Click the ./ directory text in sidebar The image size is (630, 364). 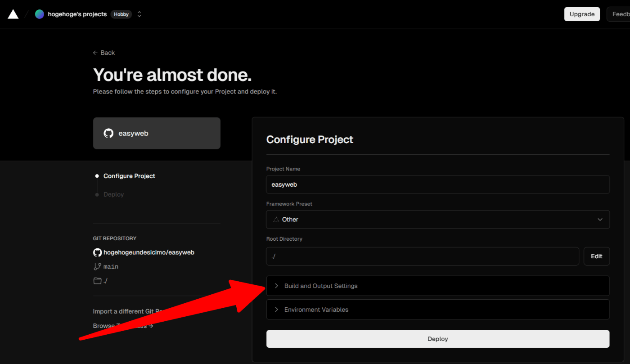[105, 281]
